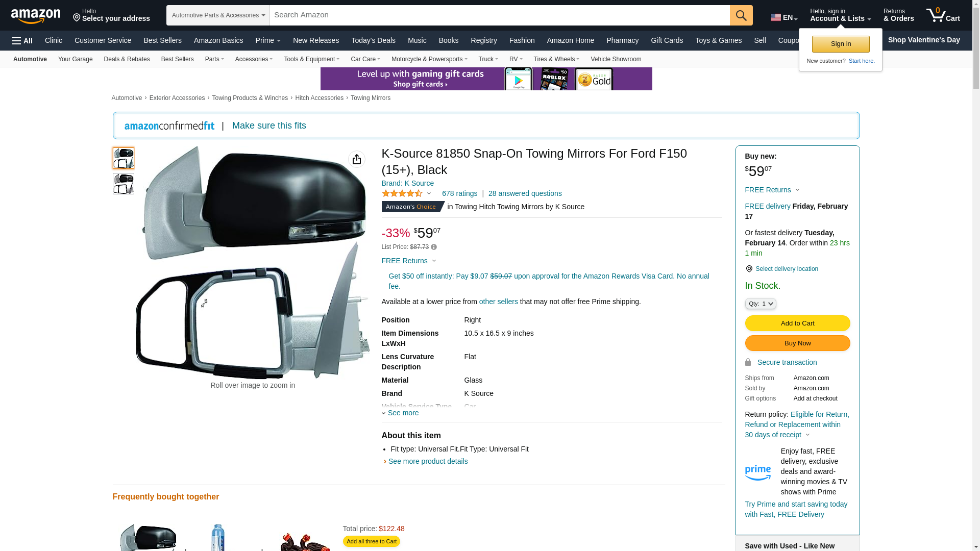The width and height of the screenshot is (980, 551).
Task: Open Automotive Parts & Accessories search category dropdown
Action: click(x=218, y=15)
